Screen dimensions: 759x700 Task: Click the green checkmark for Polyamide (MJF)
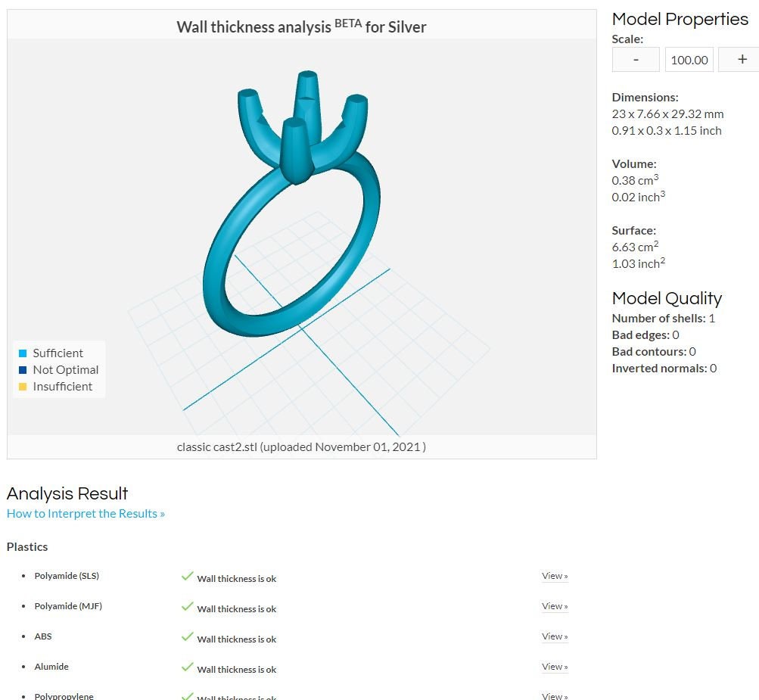(x=188, y=606)
